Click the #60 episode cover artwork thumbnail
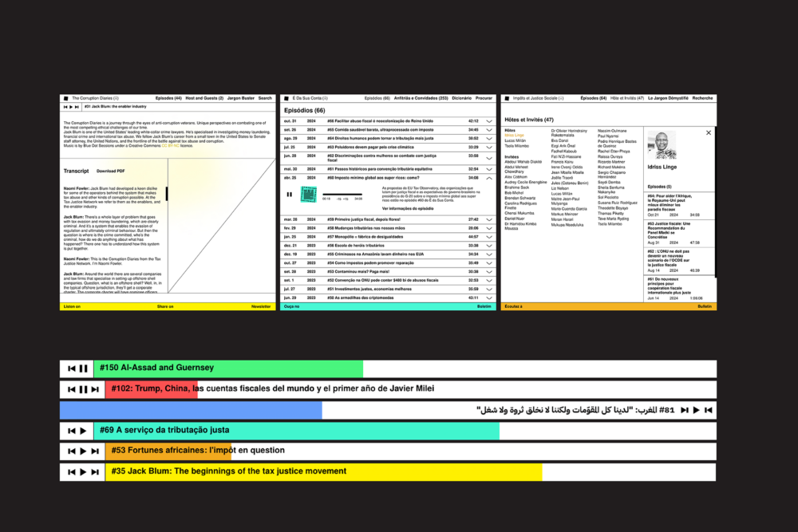This screenshot has height=532, width=798. 308,194
